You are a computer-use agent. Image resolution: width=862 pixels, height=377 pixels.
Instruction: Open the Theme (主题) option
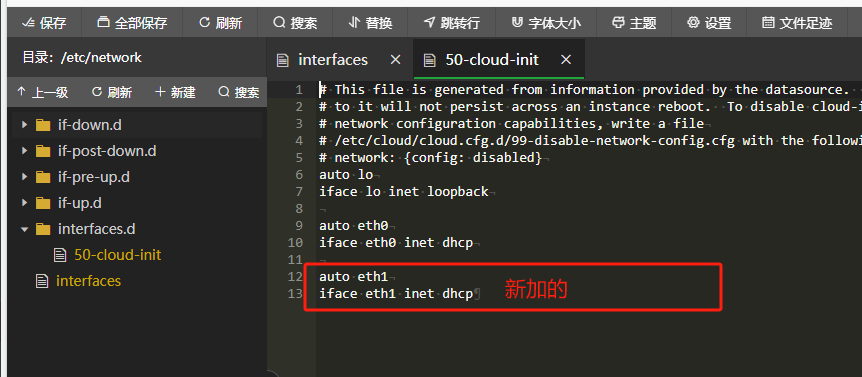click(634, 23)
